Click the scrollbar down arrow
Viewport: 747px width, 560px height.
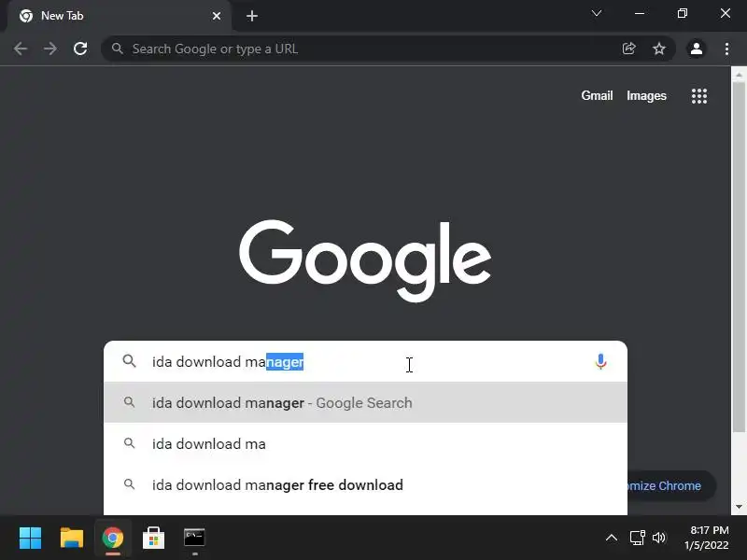pos(739,507)
